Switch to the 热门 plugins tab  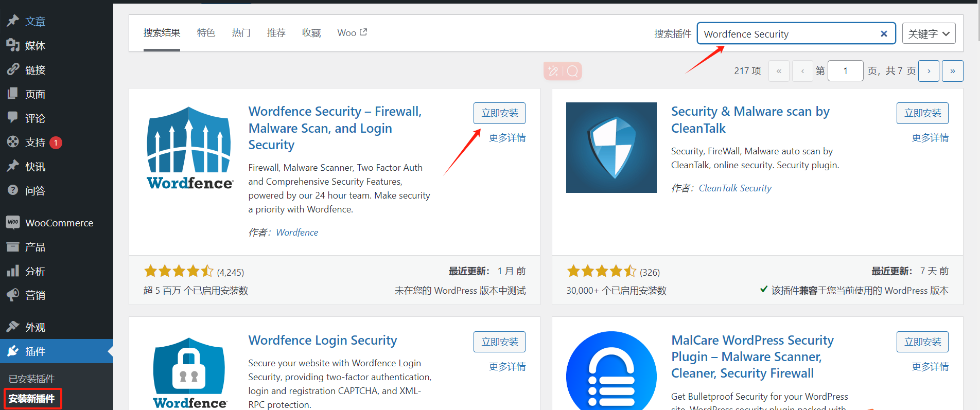point(241,32)
